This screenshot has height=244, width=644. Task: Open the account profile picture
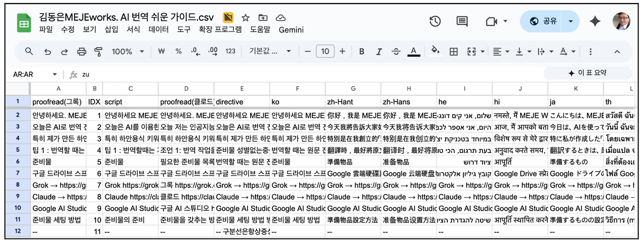621,21
